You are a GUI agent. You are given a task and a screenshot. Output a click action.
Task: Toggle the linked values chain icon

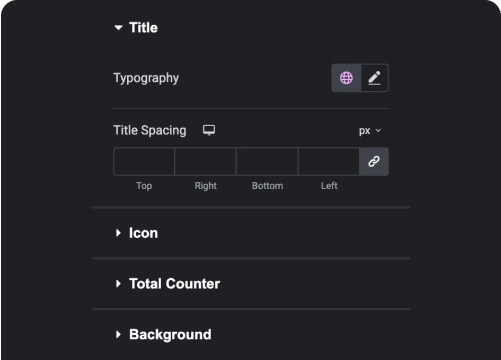(x=374, y=162)
